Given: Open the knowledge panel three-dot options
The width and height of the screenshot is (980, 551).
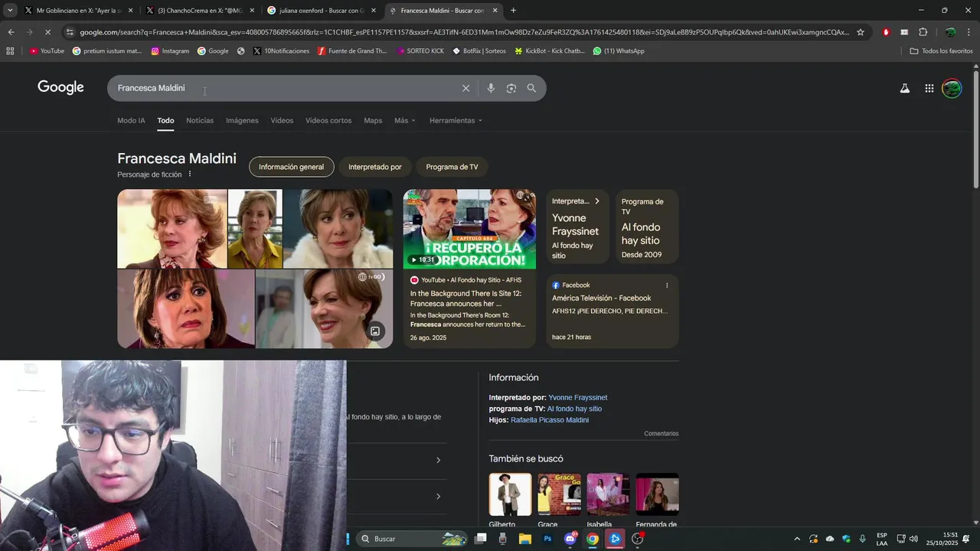Looking at the screenshot, I should point(190,174).
